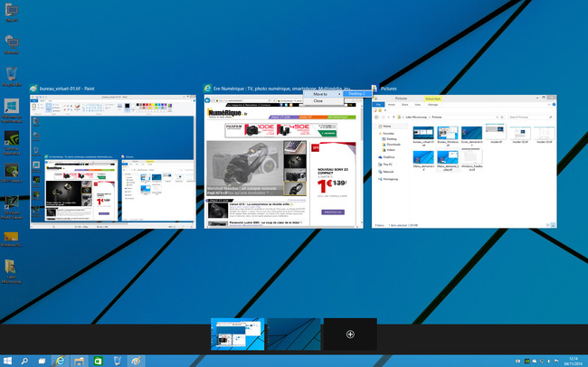Image resolution: width=588 pixels, height=367 pixels.
Task: Open the Labo Microscoop desktop folder
Action: click(x=11, y=271)
